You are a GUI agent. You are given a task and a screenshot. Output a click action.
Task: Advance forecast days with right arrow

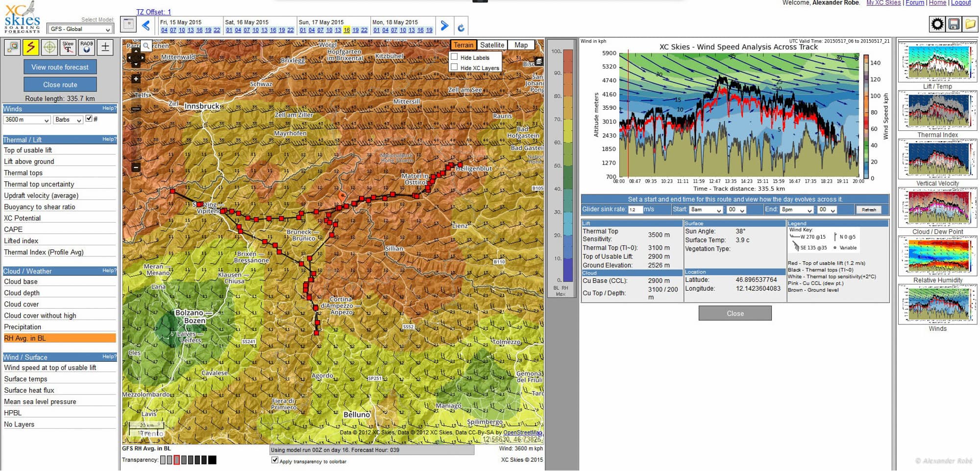pos(444,25)
